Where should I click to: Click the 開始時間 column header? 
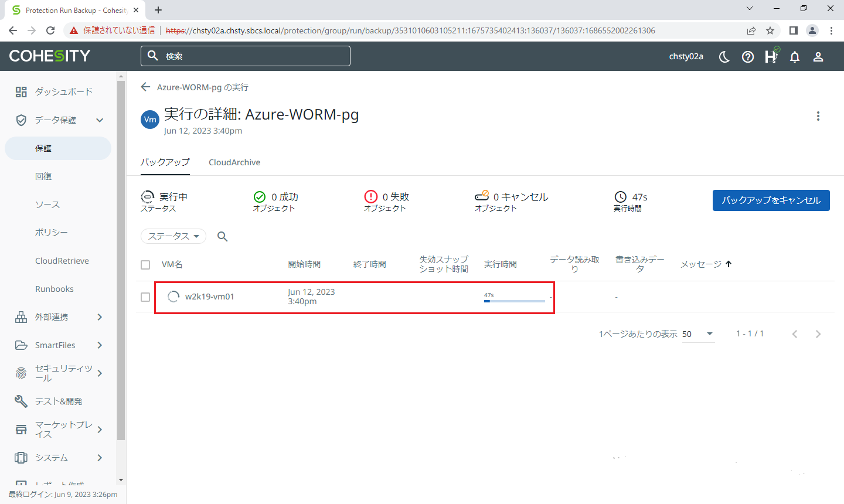point(304,264)
